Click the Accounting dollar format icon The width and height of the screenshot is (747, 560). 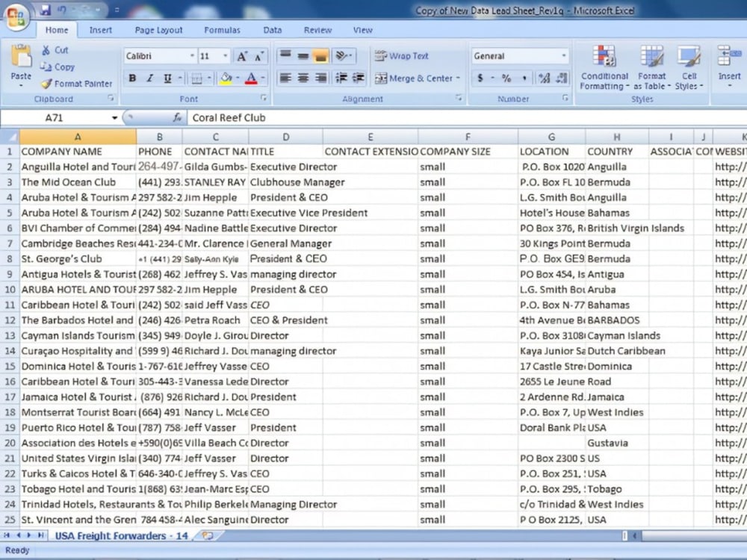pos(480,78)
